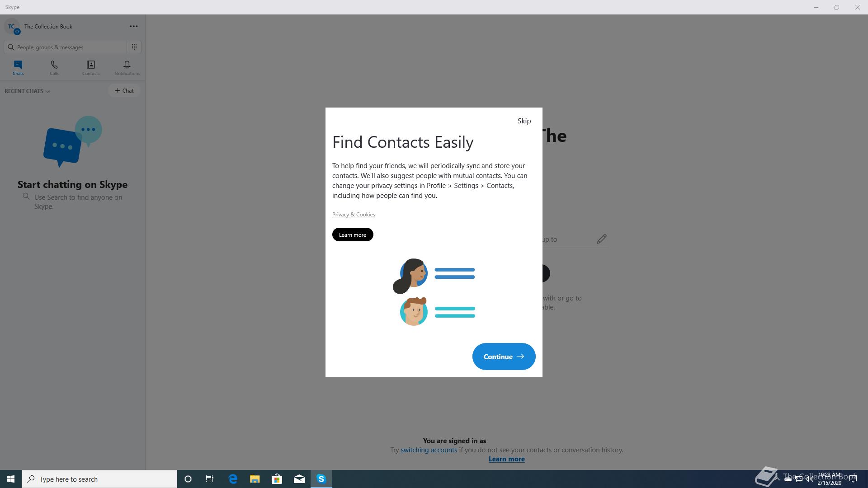The image size is (868, 488).
Task: Open Task View in the taskbar
Action: click(x=210, y=479)
